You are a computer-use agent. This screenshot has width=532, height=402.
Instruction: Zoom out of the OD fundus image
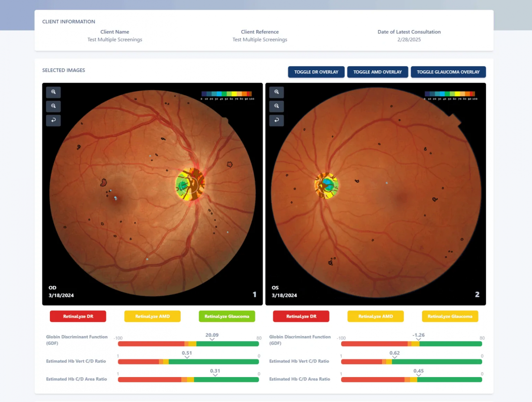(x=53, y=106)
